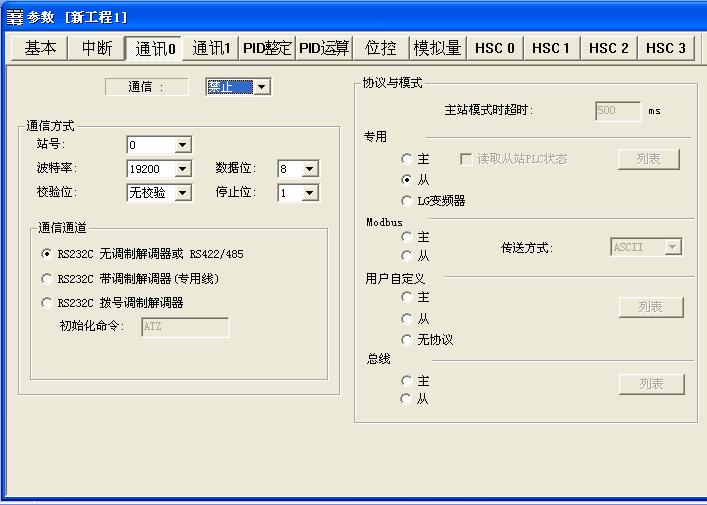Select RS232C 带调制解调器(专用线) option
The height and width of the screenshot is (505, 707).
pyautogui.click(x=47, y=279)
